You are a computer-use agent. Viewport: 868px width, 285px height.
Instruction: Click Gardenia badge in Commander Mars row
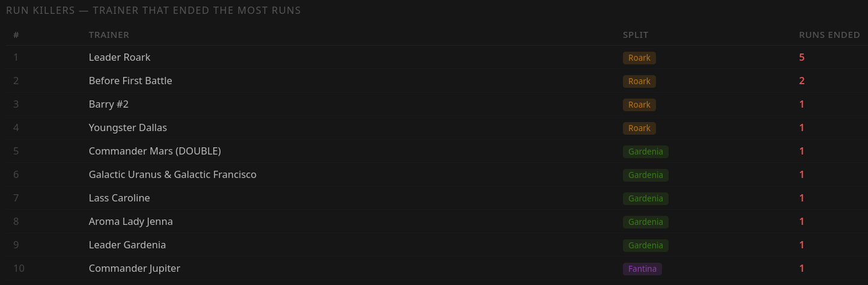[x=646, y=152]
